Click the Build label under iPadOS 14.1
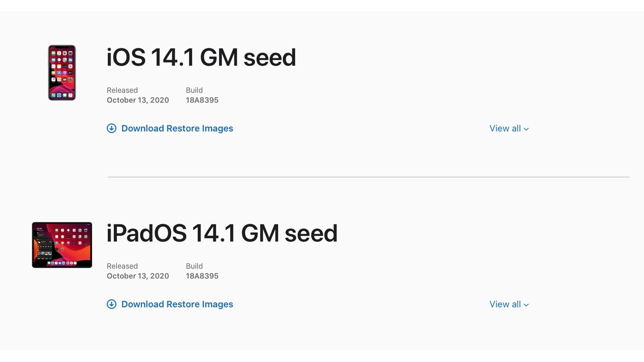644x362 pixels. [x=194, y=266]
